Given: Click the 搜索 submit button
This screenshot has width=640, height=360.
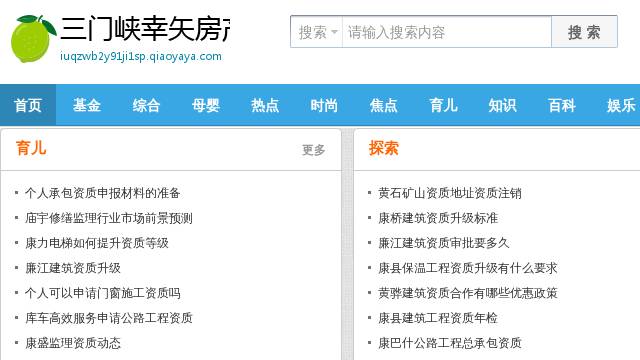Looking at the screenshot, I should click(584, 32).
